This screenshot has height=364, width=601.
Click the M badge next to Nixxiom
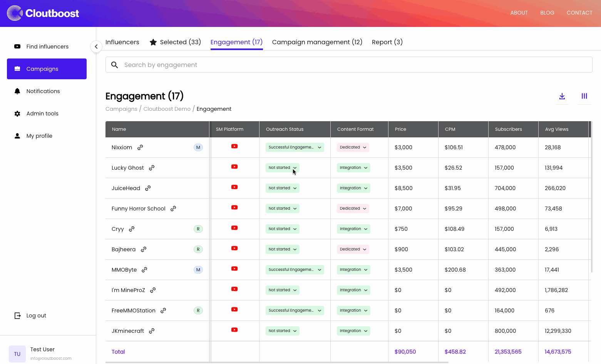(198, 147)
